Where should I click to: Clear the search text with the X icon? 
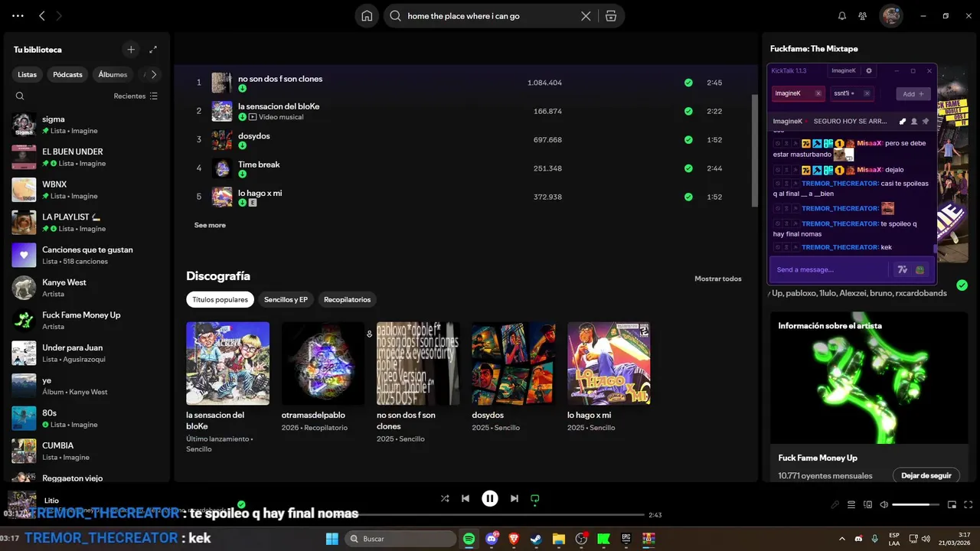586,16
